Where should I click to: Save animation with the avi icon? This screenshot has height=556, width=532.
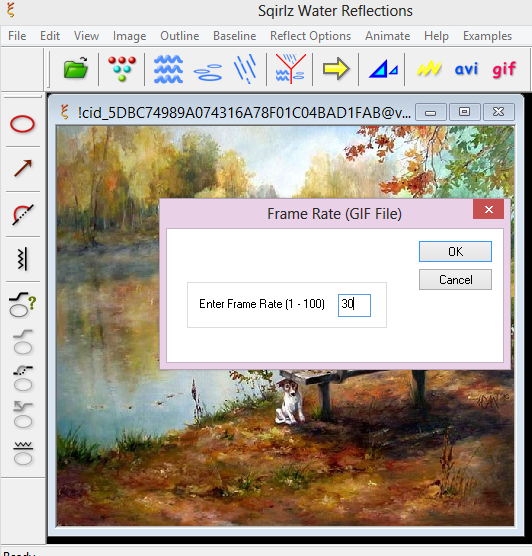[466, 69]
